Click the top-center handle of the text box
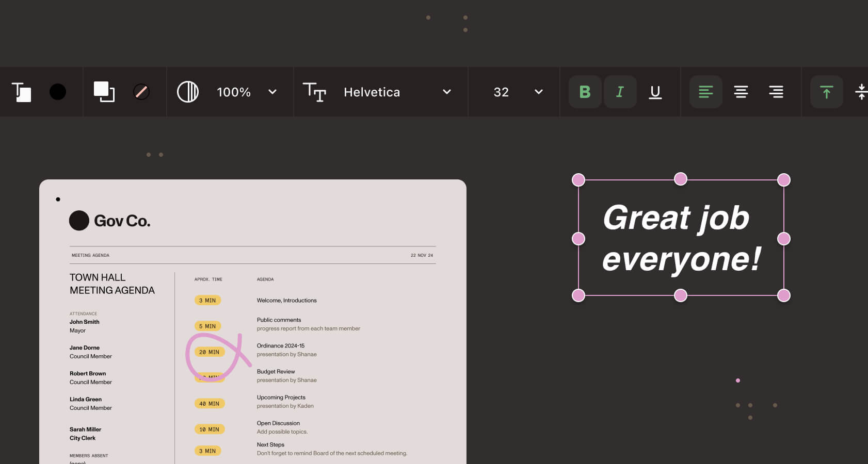Viewport: 868px width, 464px height. click(681, 179)
